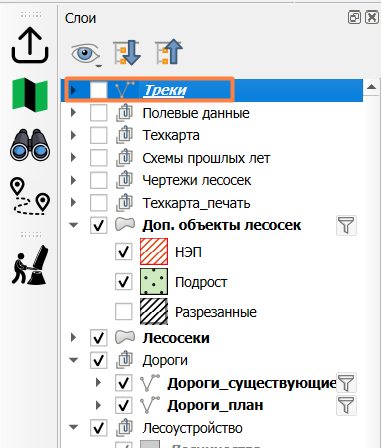Close the Слои panel
Viewport: 381px width, 448px height.
click(x=371, y=17)
